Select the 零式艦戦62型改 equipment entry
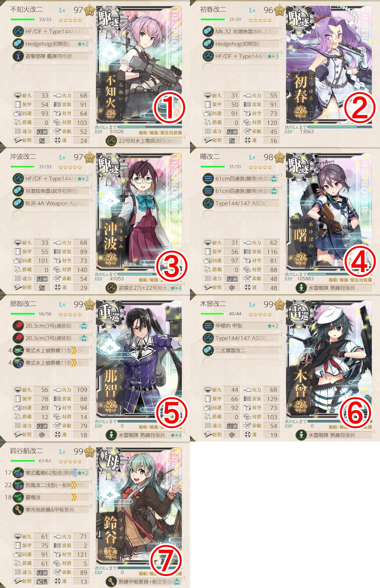The image size is (380, 588). 51,473
